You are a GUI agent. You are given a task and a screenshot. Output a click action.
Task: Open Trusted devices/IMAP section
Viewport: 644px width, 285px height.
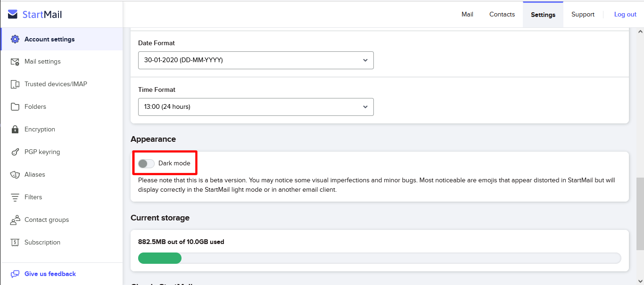tap(62, 84)
